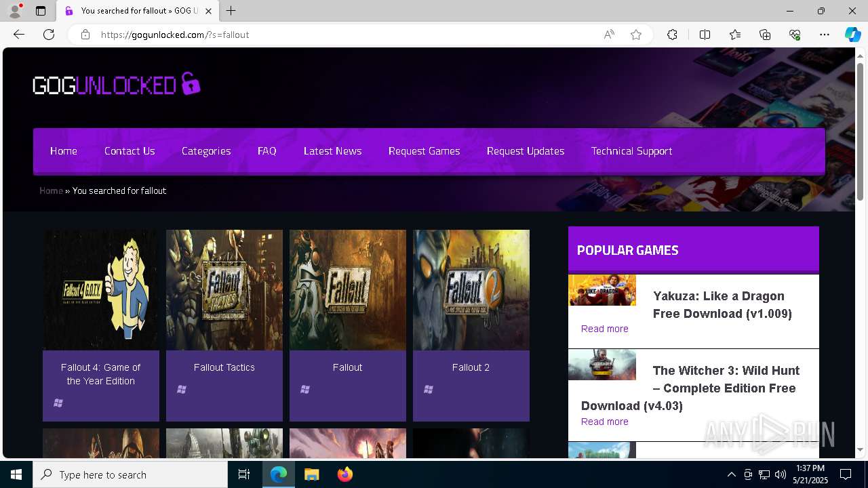Open a new tab with plus
This screenshot has height=488, width=868.
point(231,11)
